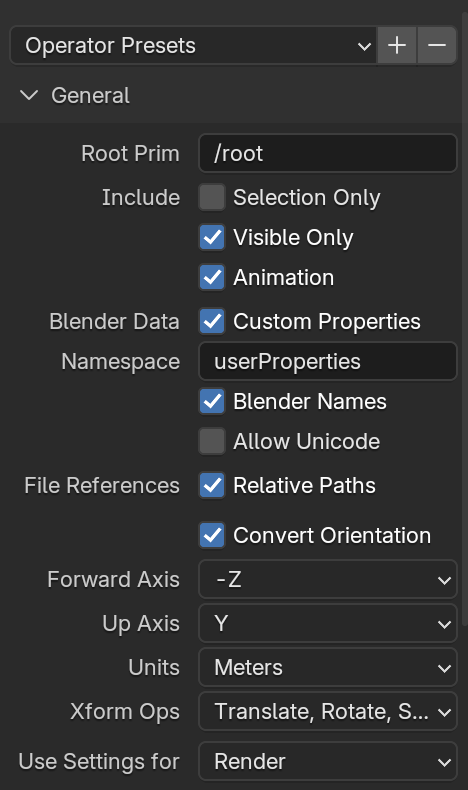Viewport: 468px width, 790px height.
Task: Change the Up Axis dropdown value
Action: (x=328, y=623)
